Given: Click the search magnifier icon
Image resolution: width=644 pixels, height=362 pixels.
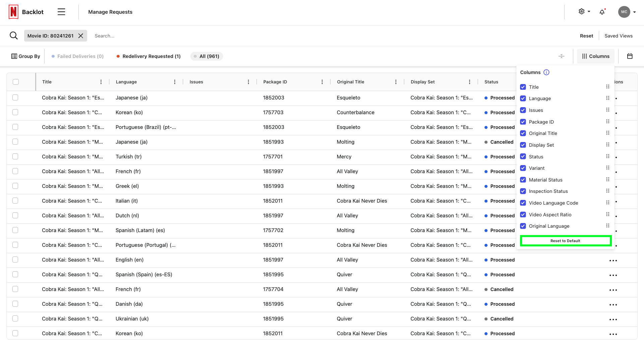Looking at the screenshot, I should coord(13,35).
